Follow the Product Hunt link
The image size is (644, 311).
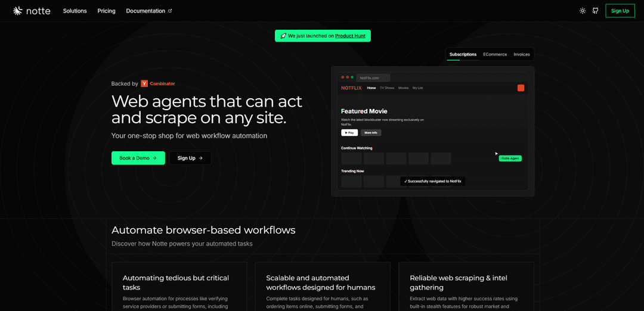(351, 36)
